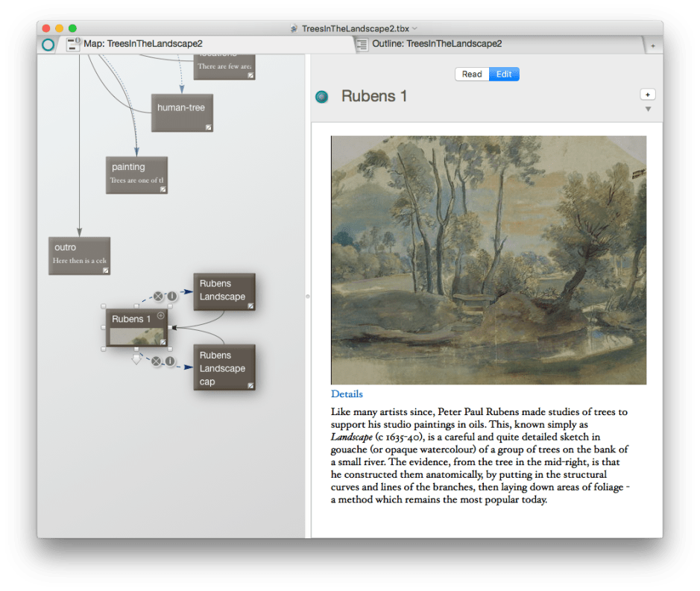This screenshot has width=700, height=591.
Task: Click the down-arrow link widget below Rubens 1
Action: tap(136, 359)
